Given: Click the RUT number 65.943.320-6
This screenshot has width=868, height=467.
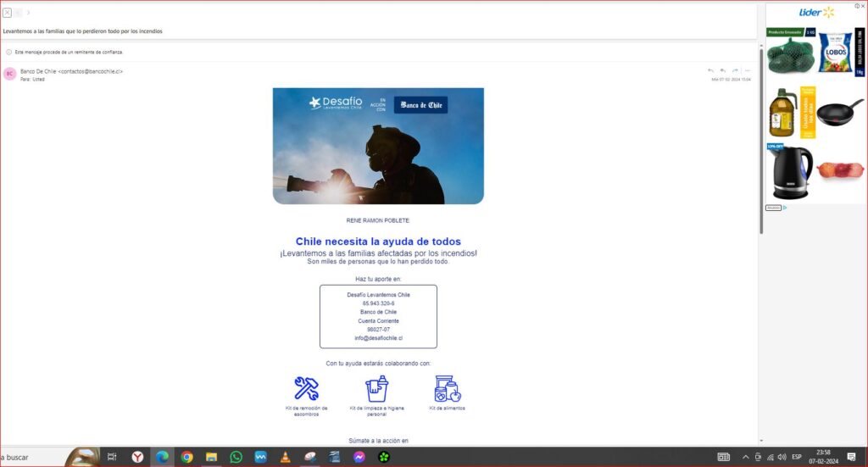Looking at the screenshot, I should coord(379,303).
